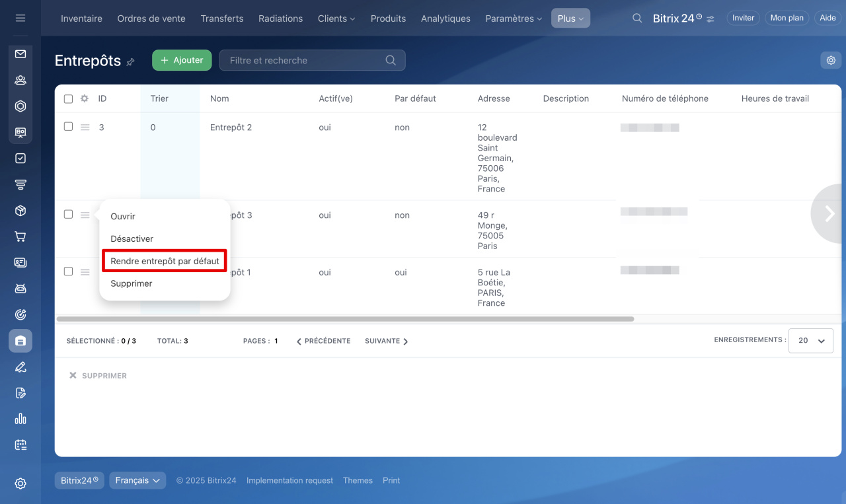Go to the Ordres de vente tab
The width and height of the screenshot is (846, 504).
pyautogui.click(x=151, y=18)
